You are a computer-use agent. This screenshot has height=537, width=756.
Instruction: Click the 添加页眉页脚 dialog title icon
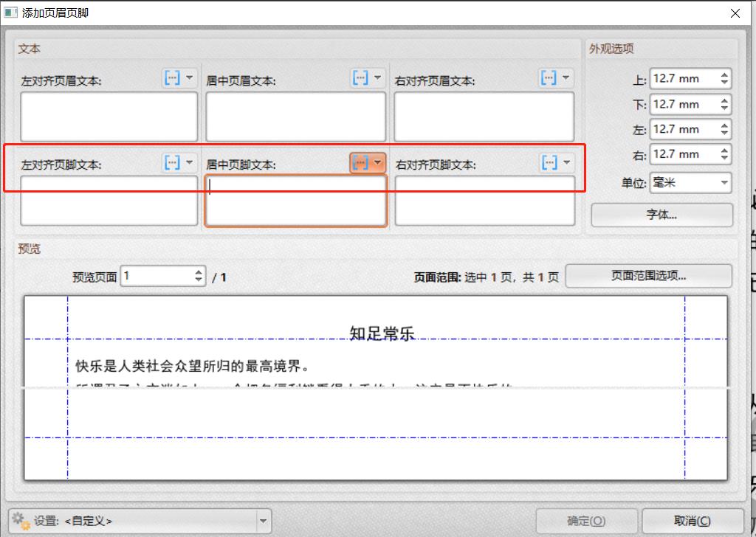click(x=10, y=13)
